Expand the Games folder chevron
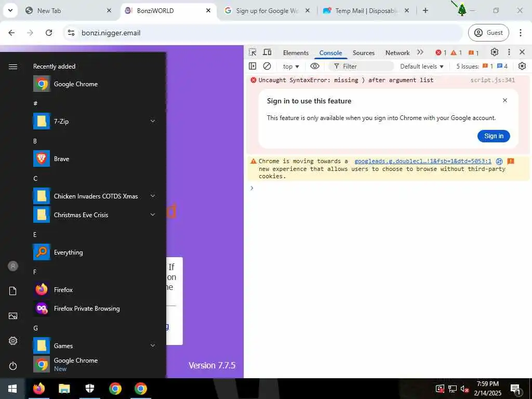The height and width of the screenshot is (399, 532). pyautogui.click(x=153, y=345)
